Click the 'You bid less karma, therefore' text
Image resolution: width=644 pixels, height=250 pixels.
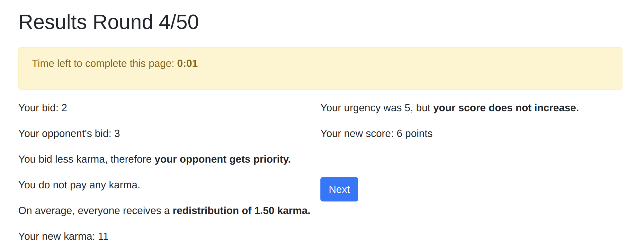point(85,159)
